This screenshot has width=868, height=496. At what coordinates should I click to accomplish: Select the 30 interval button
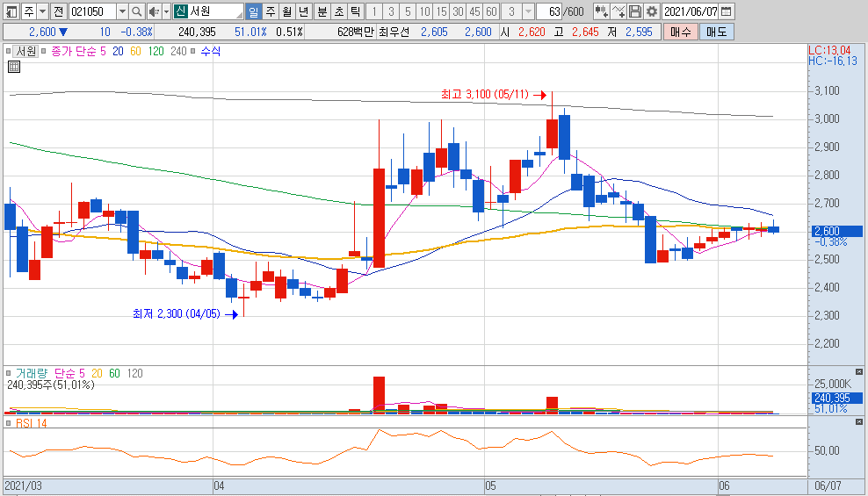[x=458, y=11]
